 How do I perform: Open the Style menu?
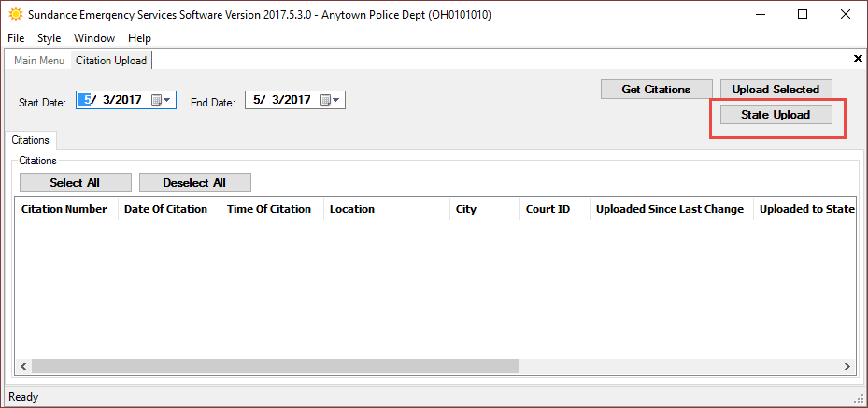[x=49, y=38]
